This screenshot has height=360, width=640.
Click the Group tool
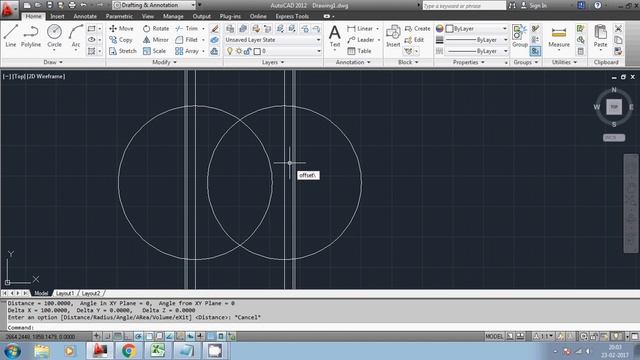[520, 36]
